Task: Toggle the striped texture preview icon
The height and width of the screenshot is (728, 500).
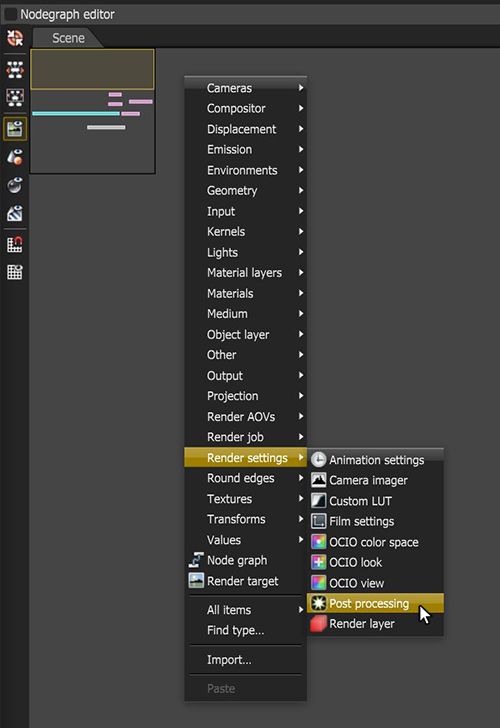Action: (x=15, y=213)
